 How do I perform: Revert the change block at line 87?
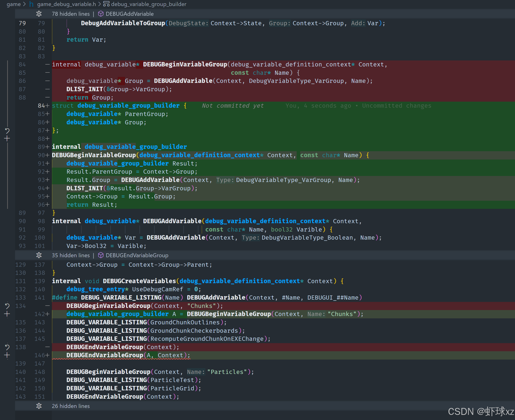click(7, 131)
